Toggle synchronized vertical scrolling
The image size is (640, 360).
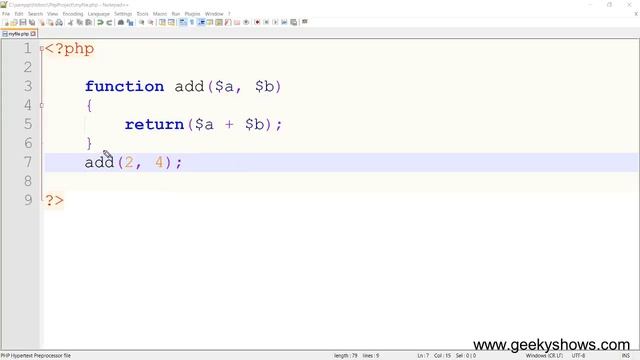coord(162,22)
